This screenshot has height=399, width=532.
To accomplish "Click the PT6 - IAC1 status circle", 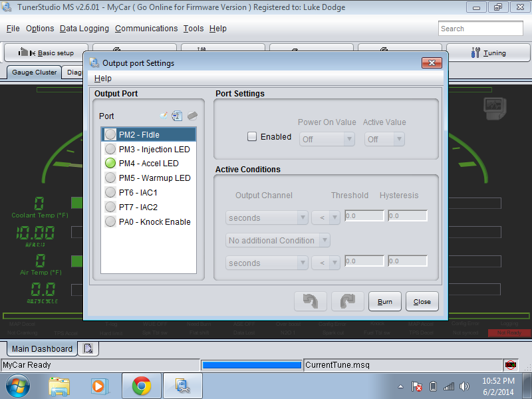I will pos(110,192).
